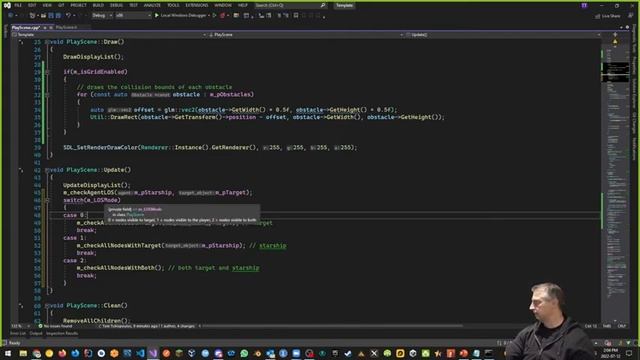Open File Explorer from the taskbar

pos(23,353)
